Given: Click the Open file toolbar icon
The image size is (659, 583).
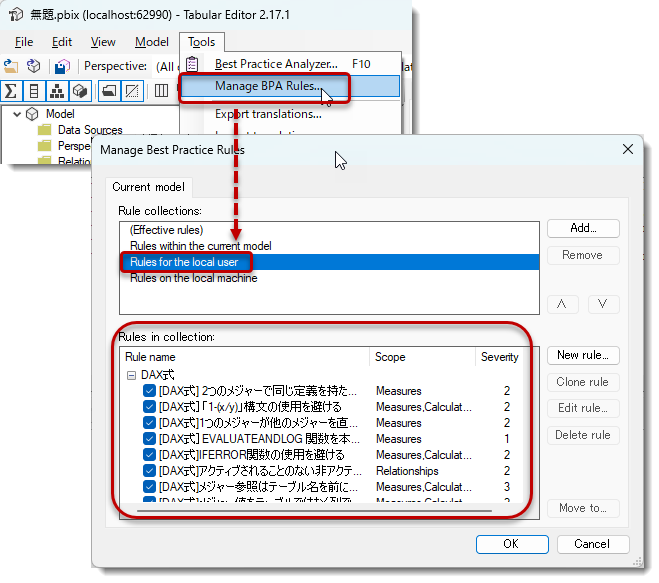Looking at the screenshot, I should 11,66.
